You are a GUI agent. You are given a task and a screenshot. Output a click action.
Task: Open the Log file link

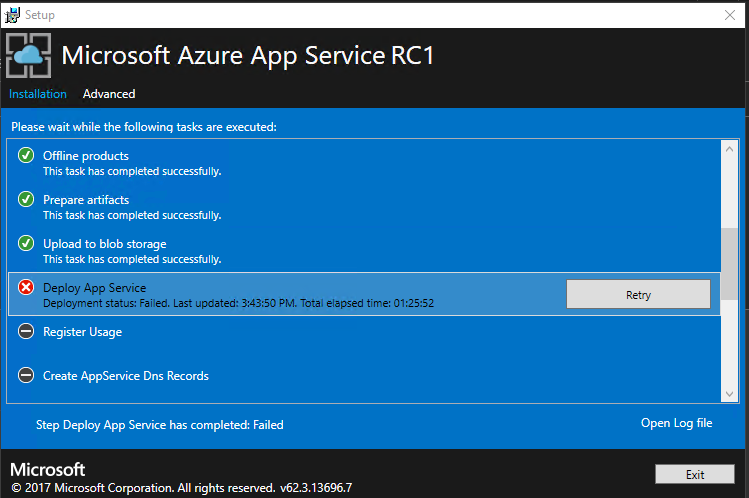point(676,423)
